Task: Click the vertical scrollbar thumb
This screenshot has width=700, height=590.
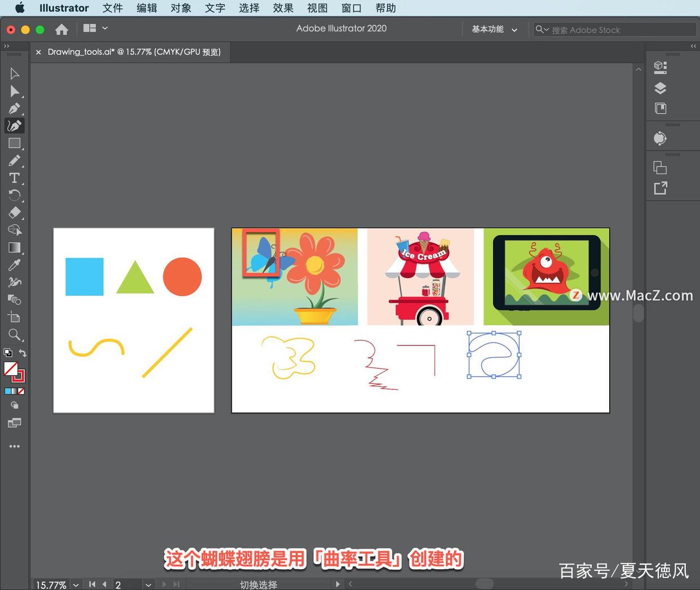Action: pos(638,313)
